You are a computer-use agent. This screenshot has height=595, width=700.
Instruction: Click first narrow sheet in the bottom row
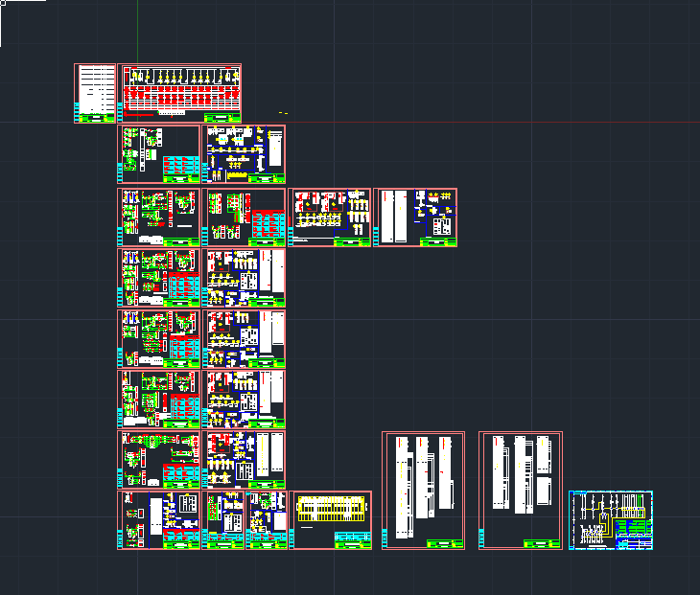point(224,520)
